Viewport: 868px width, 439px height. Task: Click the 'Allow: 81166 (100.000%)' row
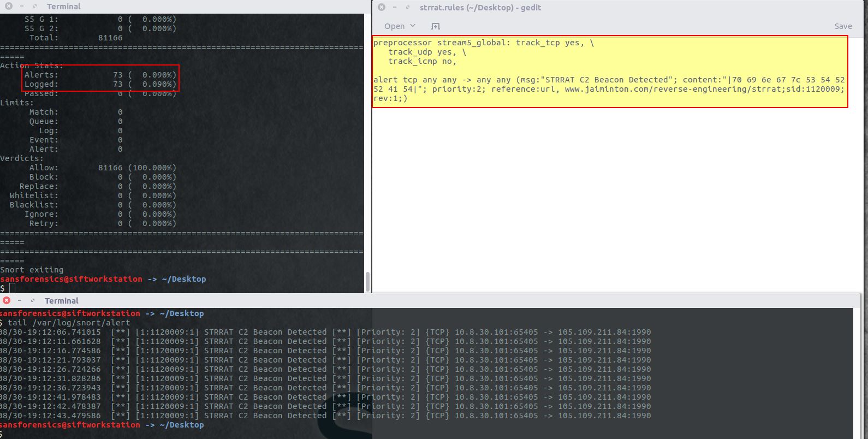103,168
